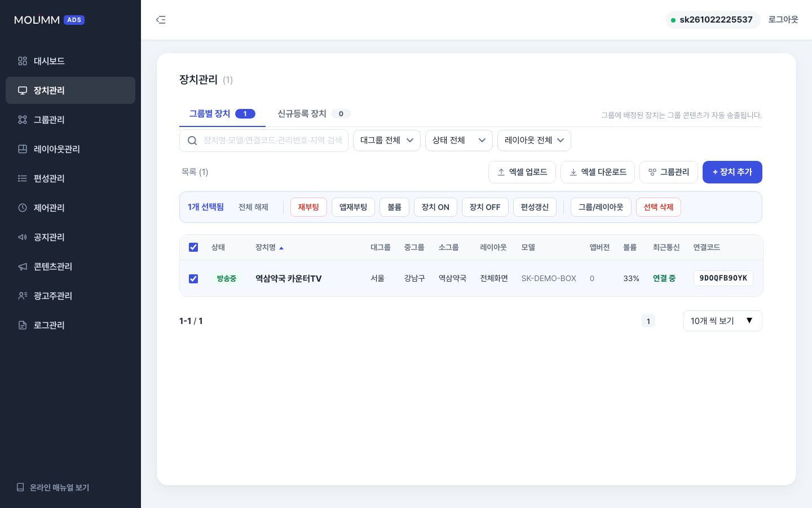Open 그룹관리 group management sidebar icon
The image size is (812, 508).
[23, 120]
